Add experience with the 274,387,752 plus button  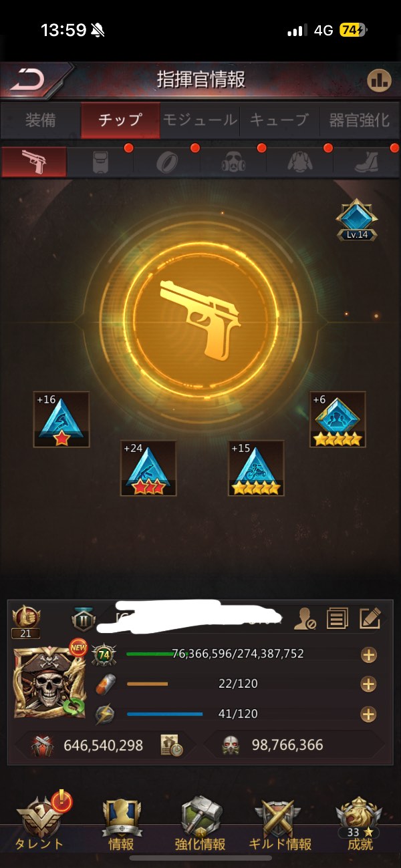point(368,655)
